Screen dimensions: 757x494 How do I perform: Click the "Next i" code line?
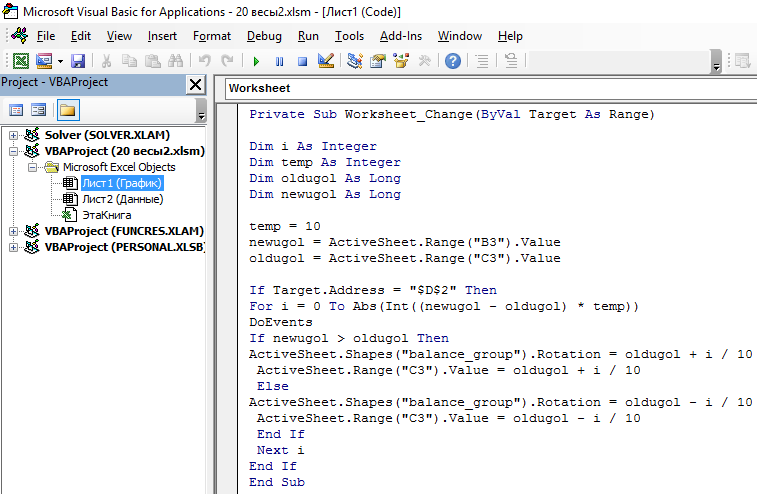pos(280,450)
